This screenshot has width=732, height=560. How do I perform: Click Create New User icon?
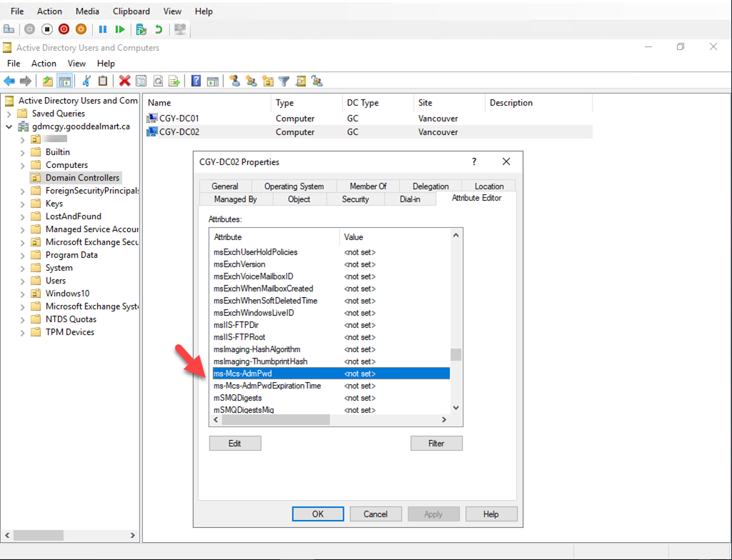click(234, 81)
